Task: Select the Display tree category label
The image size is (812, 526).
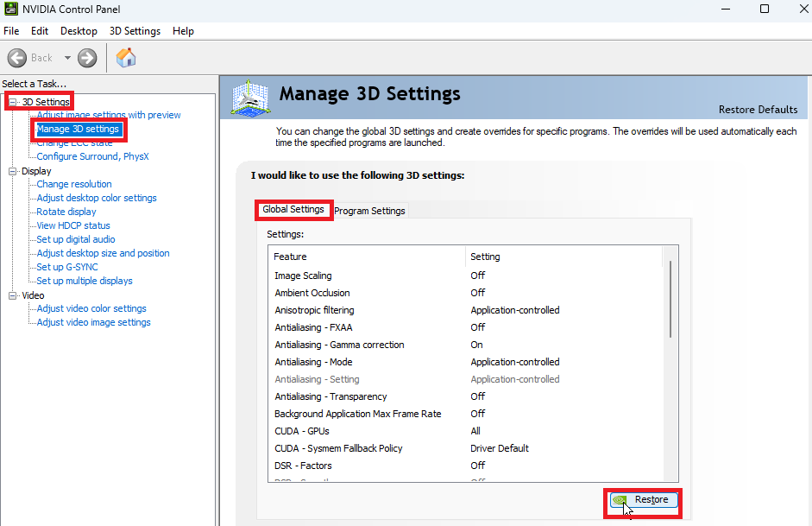Action: tap(36, 172)
